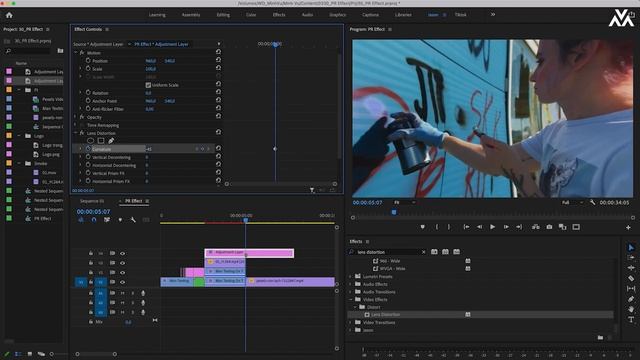
Task: Show more workspaces overflow chevron
Action: tap(493, 14)
